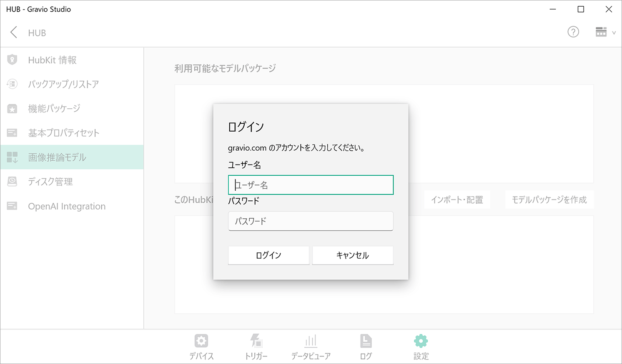Open the データビューア chart icon
622x364 pixels.
tap(311, 341)
